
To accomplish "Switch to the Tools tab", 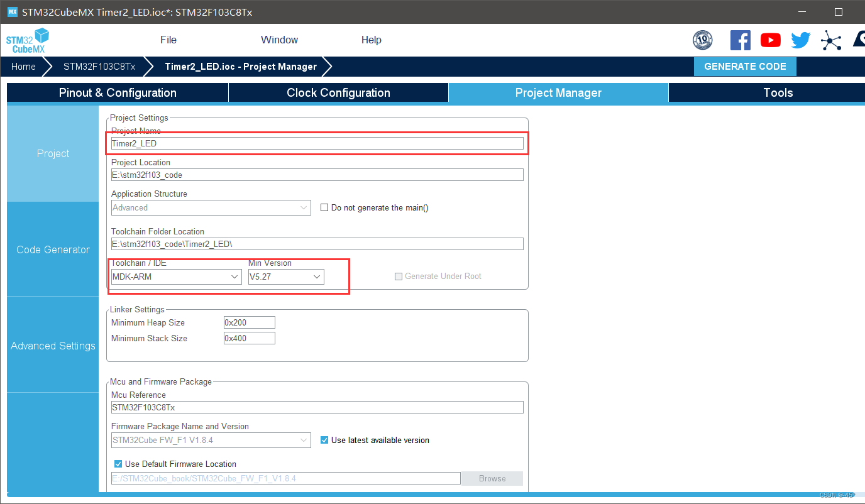I will tap(778, 92).
